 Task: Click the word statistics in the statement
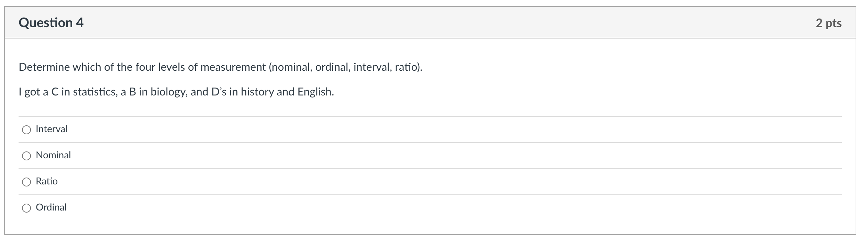tap(95, 92)
